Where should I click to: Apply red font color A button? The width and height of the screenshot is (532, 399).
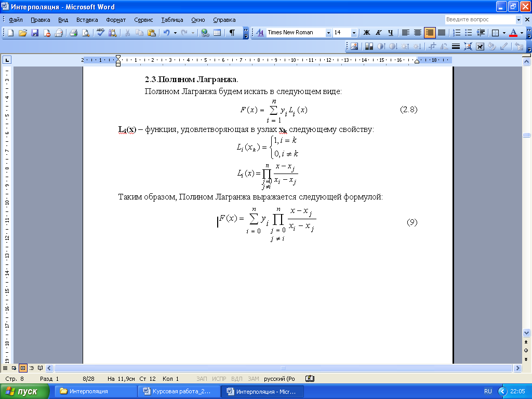pyautogui.click(x=513, y=33)
